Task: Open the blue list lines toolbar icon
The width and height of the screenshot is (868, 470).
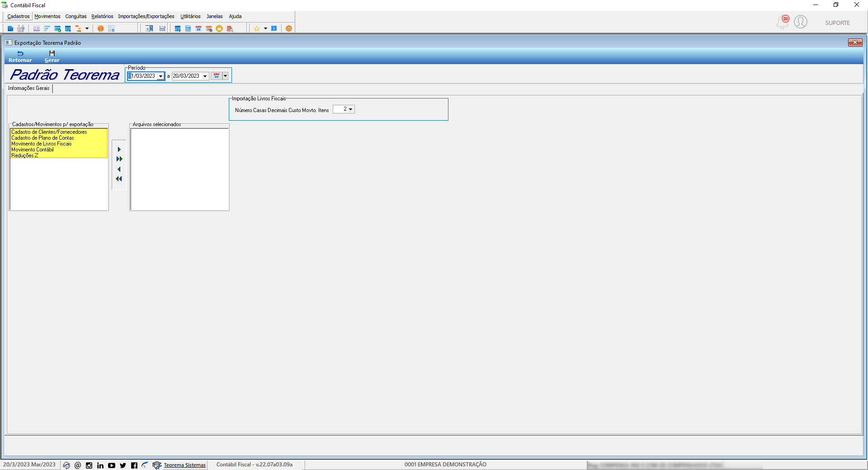Action: (x=47, y=28)
